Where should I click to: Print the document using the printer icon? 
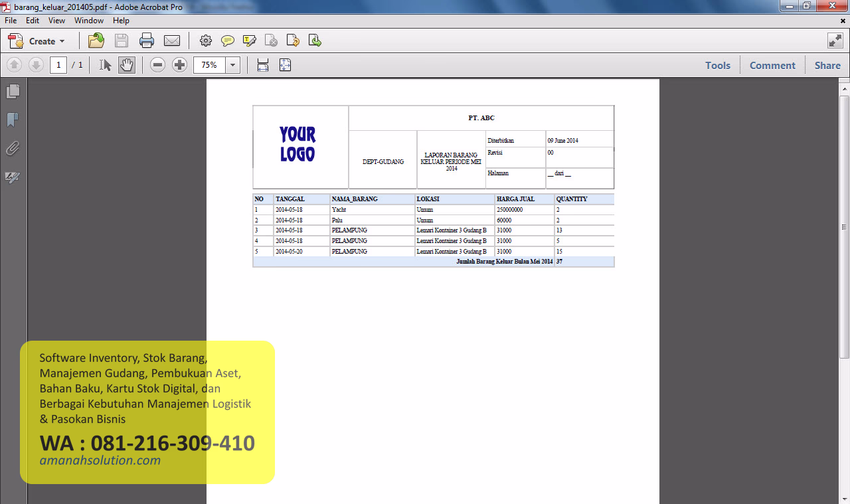147,41
